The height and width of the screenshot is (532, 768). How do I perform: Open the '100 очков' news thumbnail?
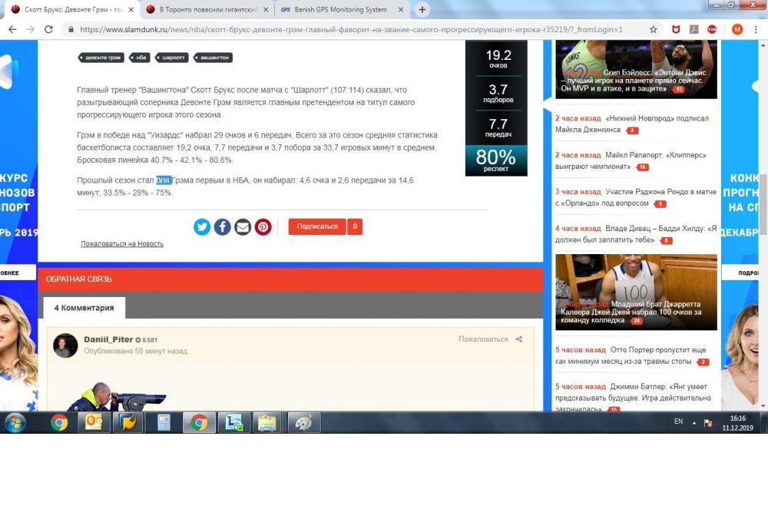636,292
